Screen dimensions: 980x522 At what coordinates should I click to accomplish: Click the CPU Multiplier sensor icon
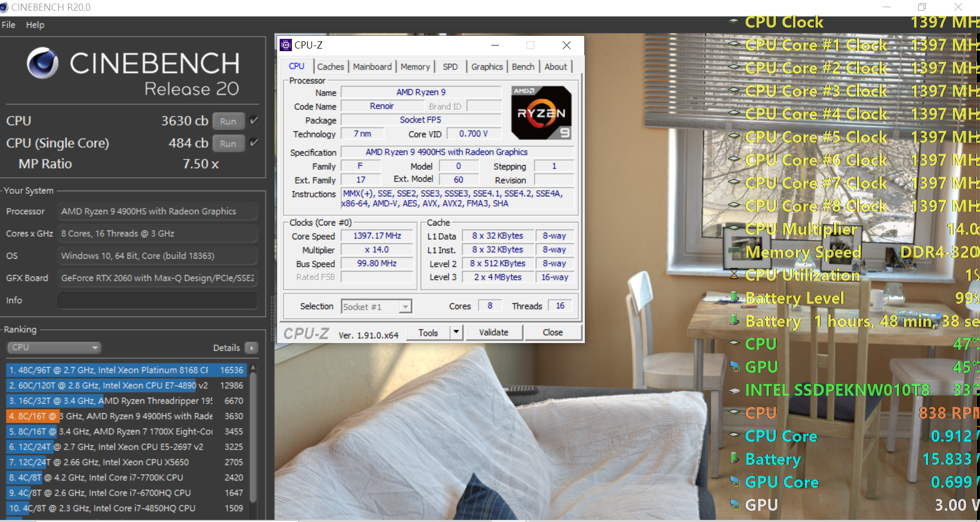734,229
